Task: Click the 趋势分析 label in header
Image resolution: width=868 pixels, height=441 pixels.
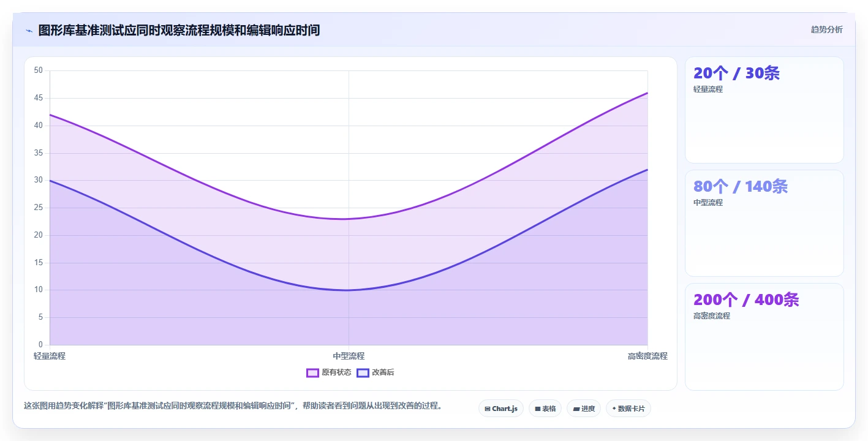Action: (826, 29)
